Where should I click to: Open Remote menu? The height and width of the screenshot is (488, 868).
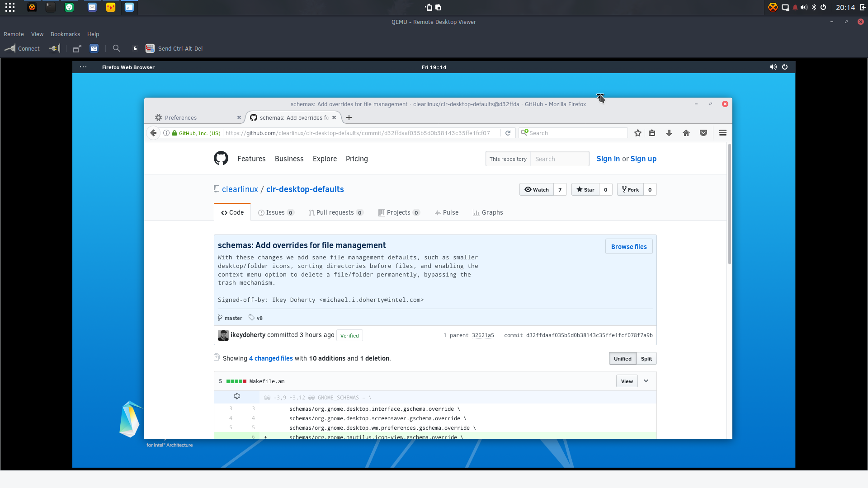(14, 34)
